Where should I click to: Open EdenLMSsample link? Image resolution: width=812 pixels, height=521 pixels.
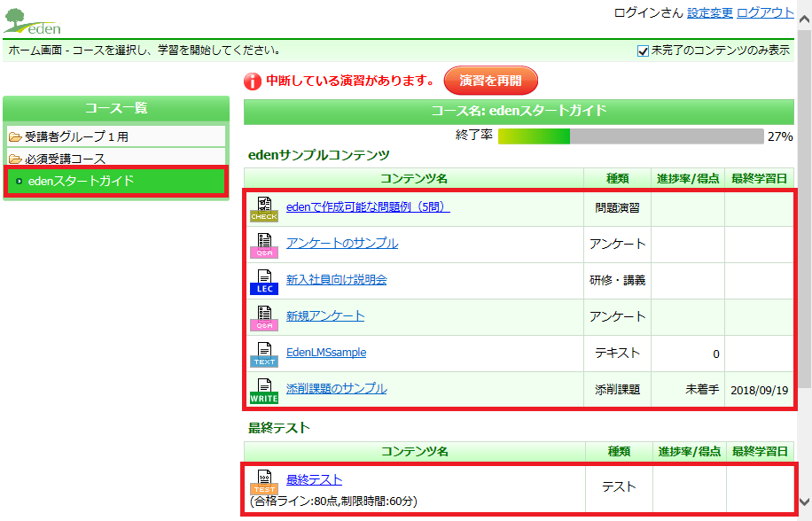coord(326,353)
